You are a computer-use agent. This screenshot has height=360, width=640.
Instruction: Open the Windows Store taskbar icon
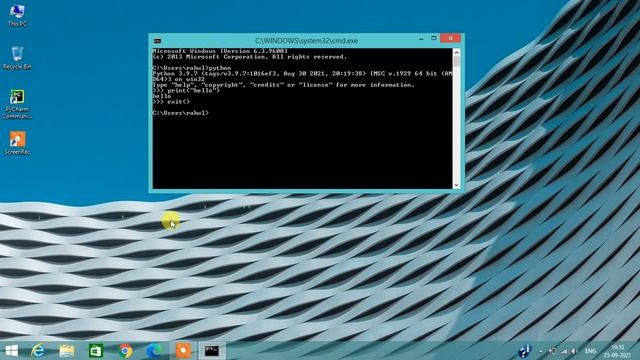coord(96,351)
